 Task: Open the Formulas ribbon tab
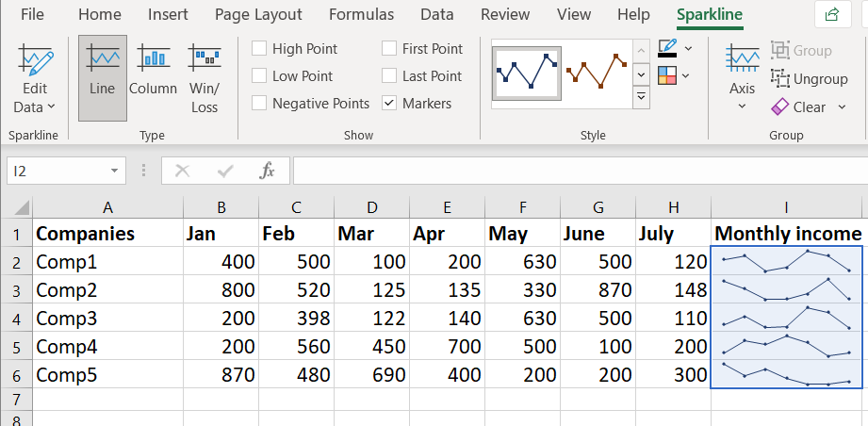[361, 14]
